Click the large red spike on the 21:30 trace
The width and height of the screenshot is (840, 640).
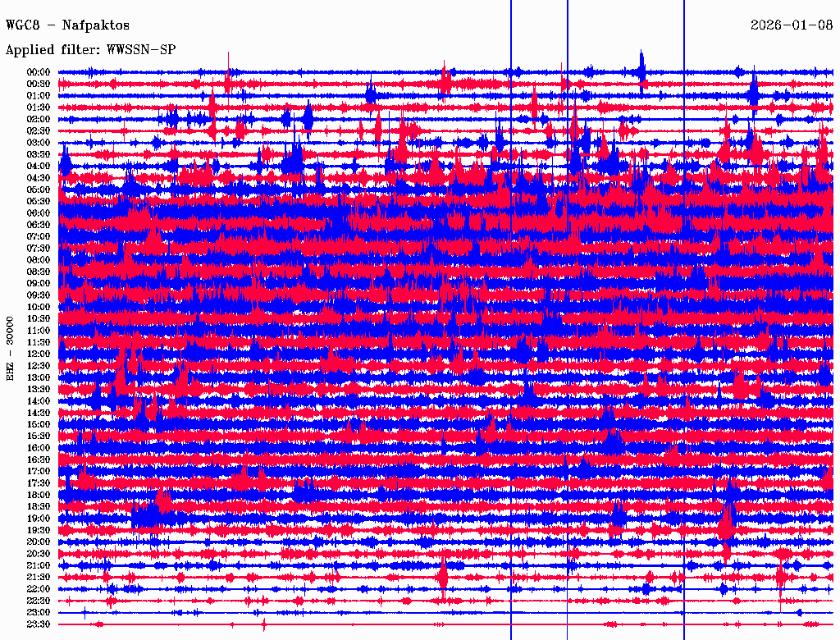[442, 576]
